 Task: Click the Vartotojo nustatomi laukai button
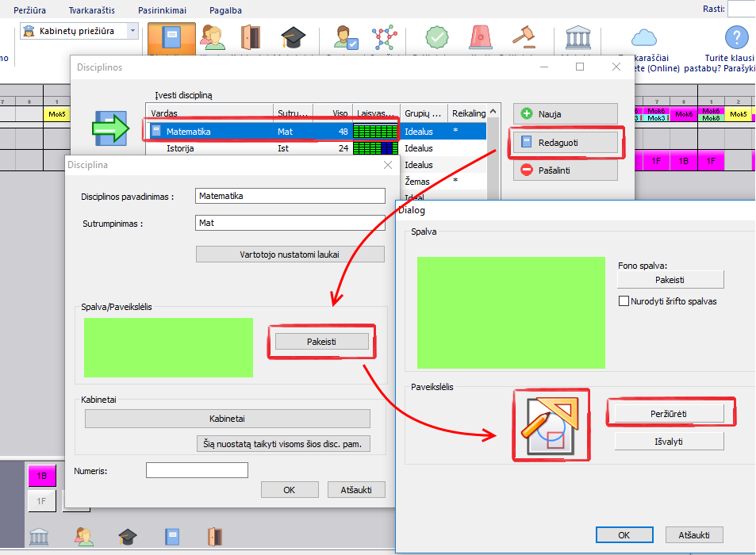click(290, 255)
